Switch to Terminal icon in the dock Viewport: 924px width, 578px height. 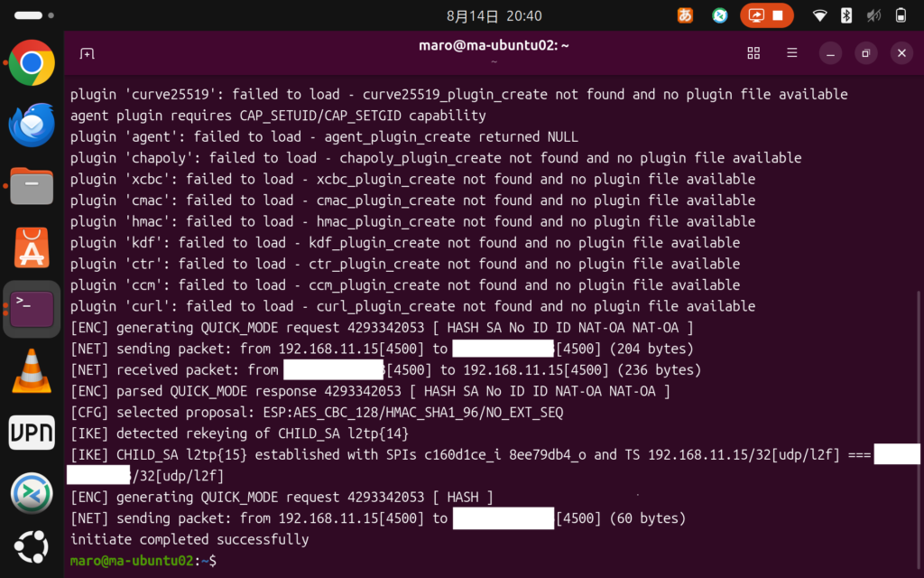click(32, 310)
